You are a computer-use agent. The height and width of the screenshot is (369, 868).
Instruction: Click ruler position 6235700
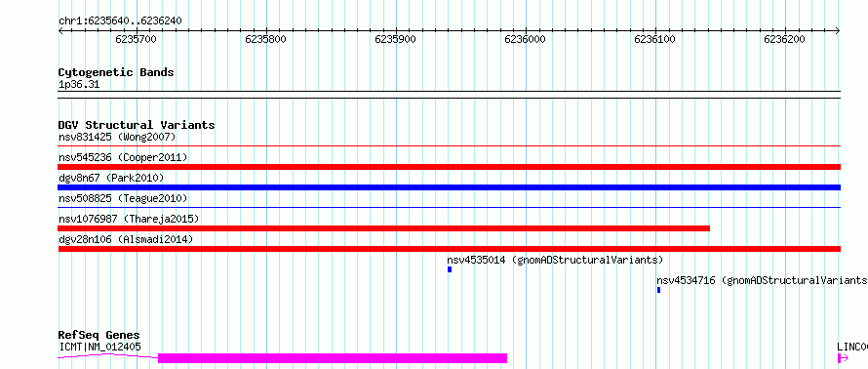tap(137, 40)
